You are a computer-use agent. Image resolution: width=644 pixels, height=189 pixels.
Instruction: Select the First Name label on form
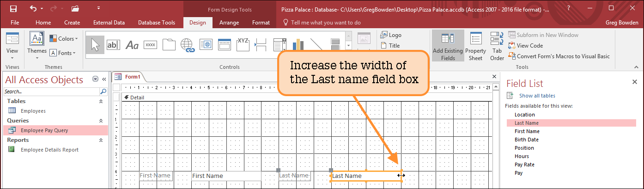tap(155, 176)
